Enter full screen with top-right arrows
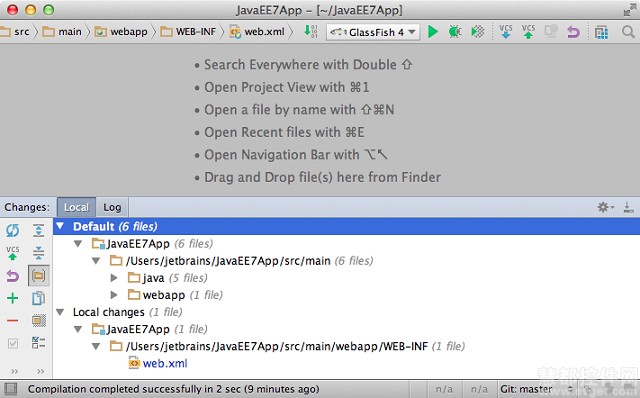The image size is (640, 398). click(629, 10)
